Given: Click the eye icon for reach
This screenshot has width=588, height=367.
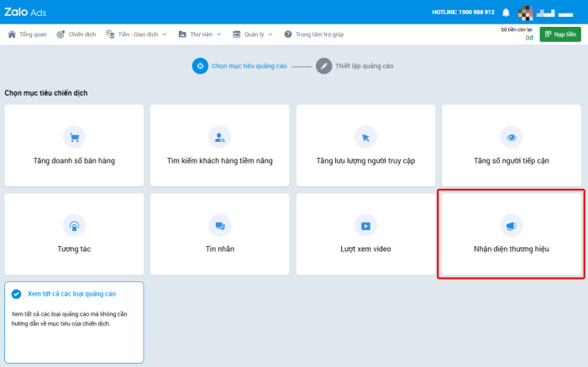Looking at the screenshot, I should [x=511, y=137].
